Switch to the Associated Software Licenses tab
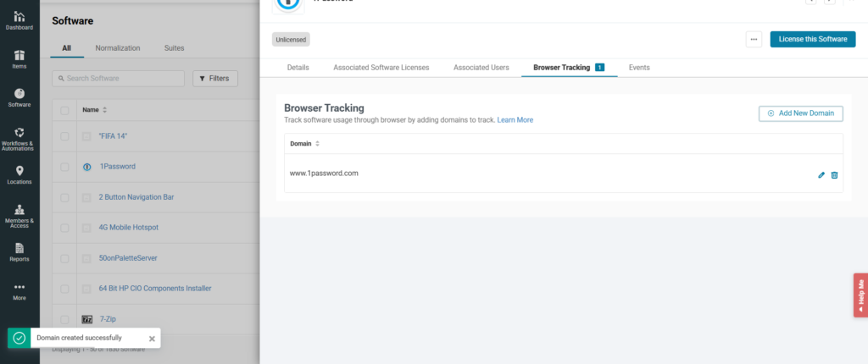The height and width of the screenshot is (364, 868). (x=381, y=67)
